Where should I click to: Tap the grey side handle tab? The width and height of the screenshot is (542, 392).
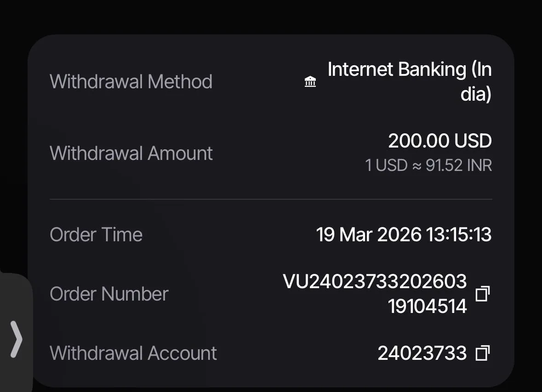click(16, 333)
